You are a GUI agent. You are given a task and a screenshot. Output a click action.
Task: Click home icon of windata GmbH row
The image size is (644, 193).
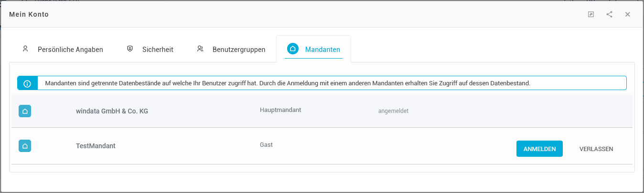click(25, 111)
